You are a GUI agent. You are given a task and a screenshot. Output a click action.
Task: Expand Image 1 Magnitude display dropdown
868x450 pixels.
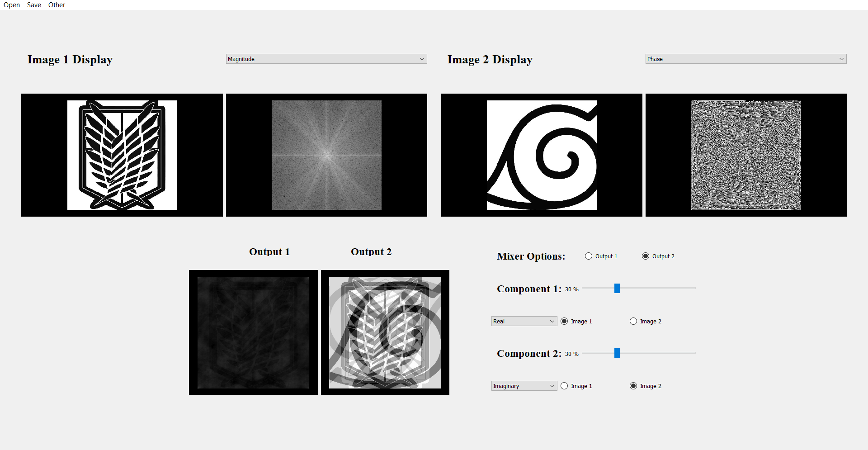point(326,59)
